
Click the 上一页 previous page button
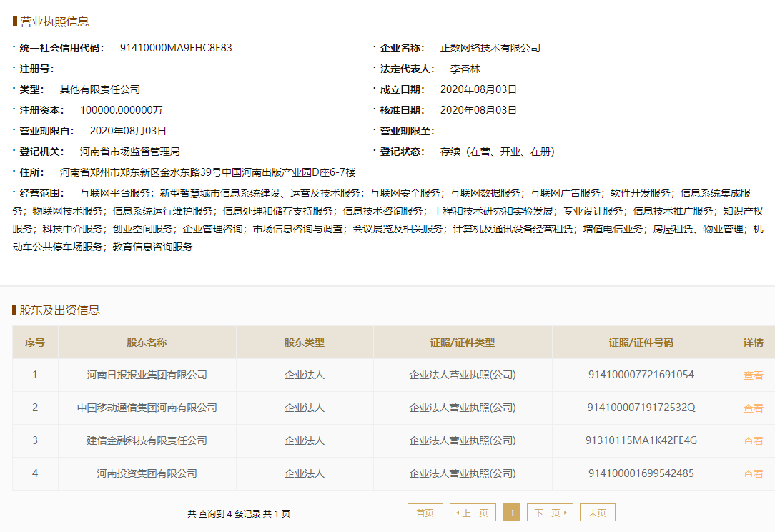(472, 513)
